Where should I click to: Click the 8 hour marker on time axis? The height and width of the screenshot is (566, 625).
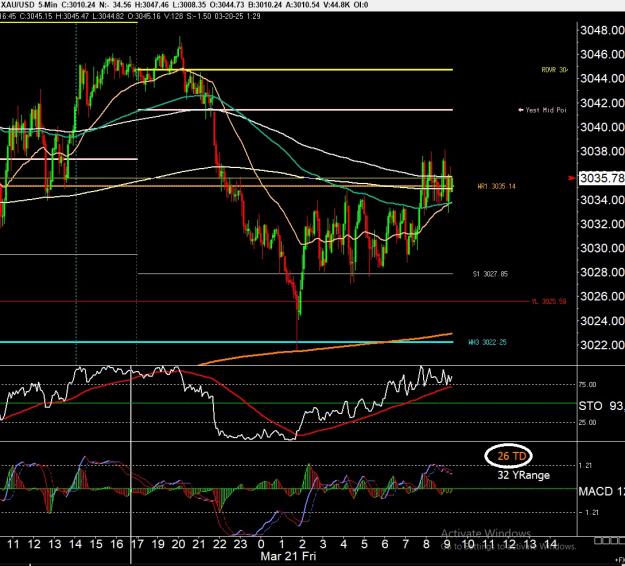426,544
